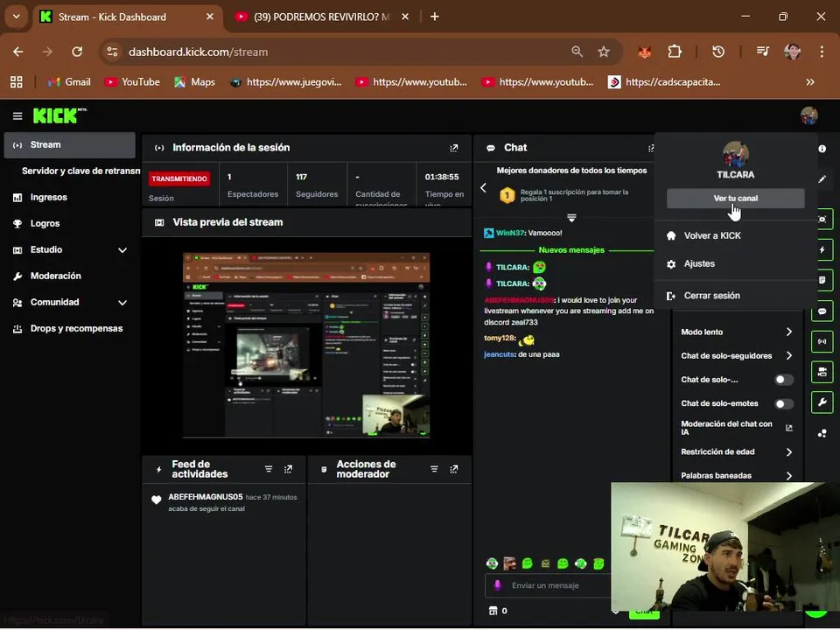Click the left arrow in the donors leaderboard
Viewport: 840px width, 630px height.
(483, 188)
